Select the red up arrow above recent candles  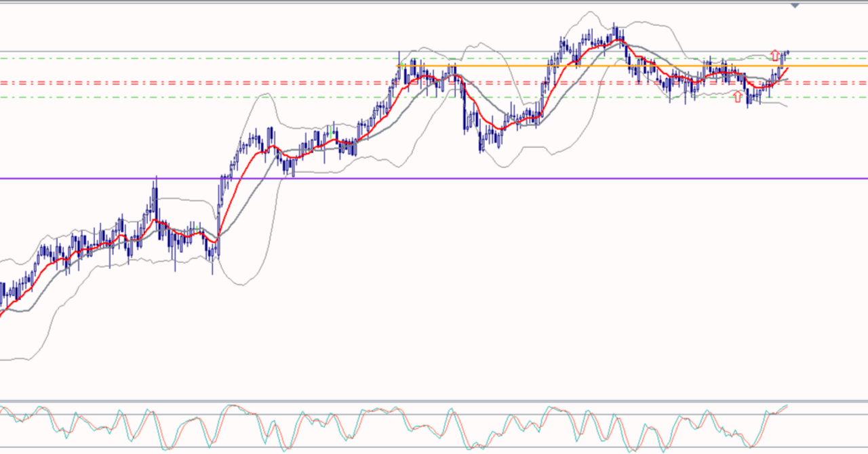point(774,55)
